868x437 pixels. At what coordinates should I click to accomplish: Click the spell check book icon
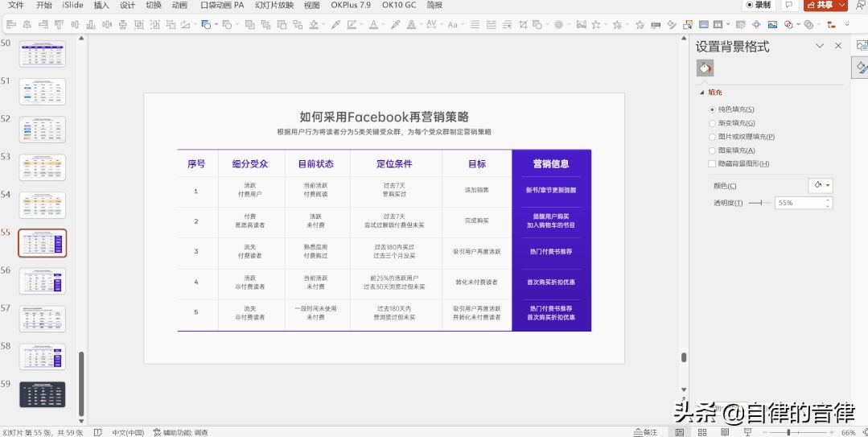98,432
